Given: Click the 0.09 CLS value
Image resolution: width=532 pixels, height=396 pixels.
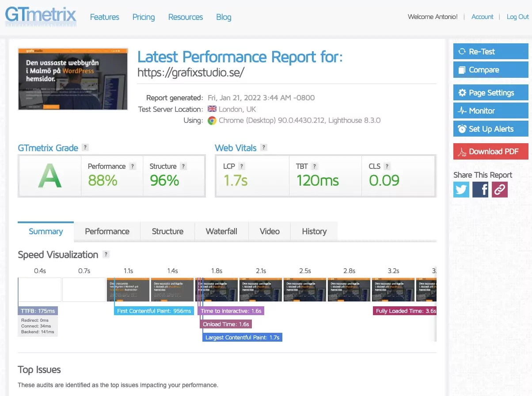Looking at the screenshot, I should tap(384, 180).
